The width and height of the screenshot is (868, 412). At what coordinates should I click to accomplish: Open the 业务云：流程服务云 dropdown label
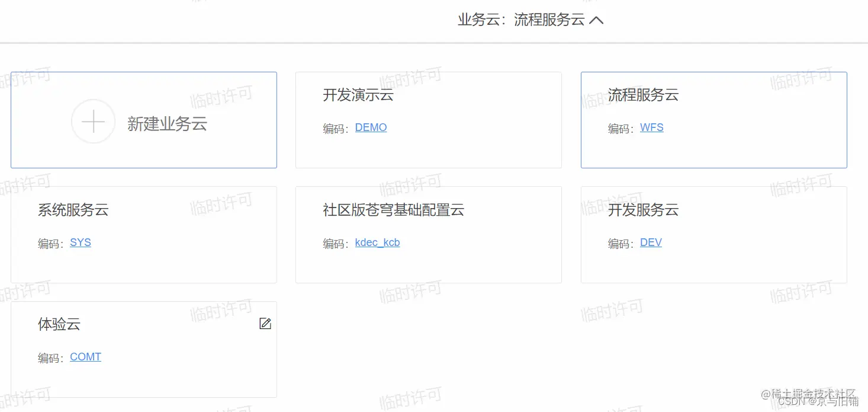[x=521, y=20]
